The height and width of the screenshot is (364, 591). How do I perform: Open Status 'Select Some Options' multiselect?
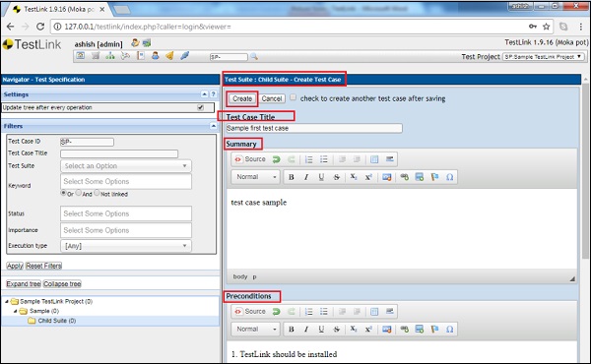click(126, 213)
